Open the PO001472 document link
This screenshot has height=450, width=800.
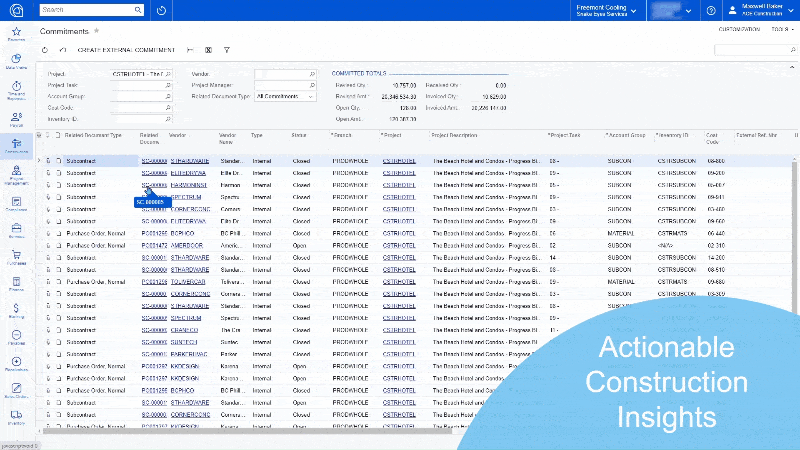[154, 245]
